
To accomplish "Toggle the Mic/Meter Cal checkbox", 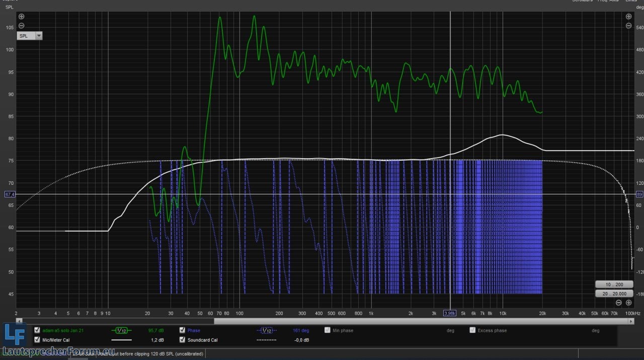I will pyautogui.click(x=37, y=340).
